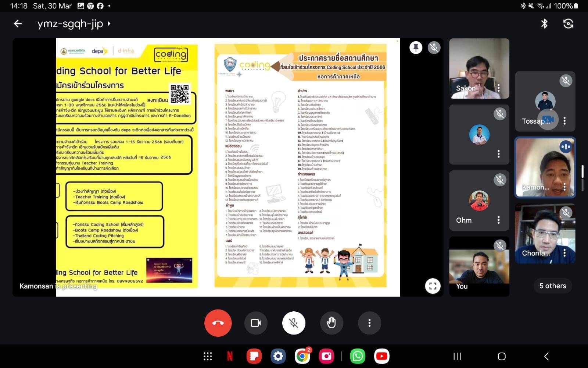Open options menu for Ohm's tile

(x=498, y=220)
